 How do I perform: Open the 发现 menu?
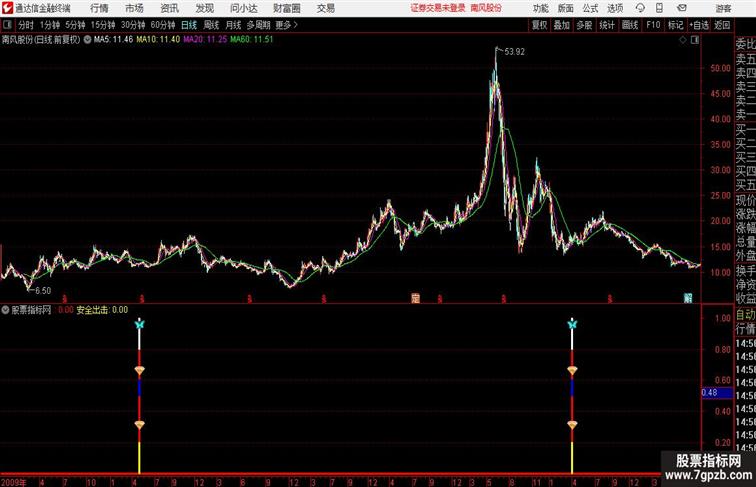pyautogui.click(x=204, y=8)
